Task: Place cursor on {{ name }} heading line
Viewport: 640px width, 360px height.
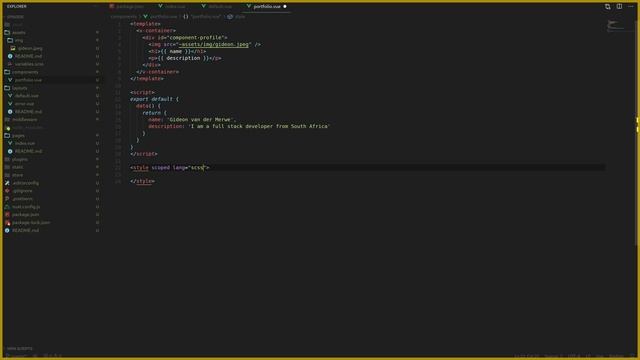Action: [177, 51]
